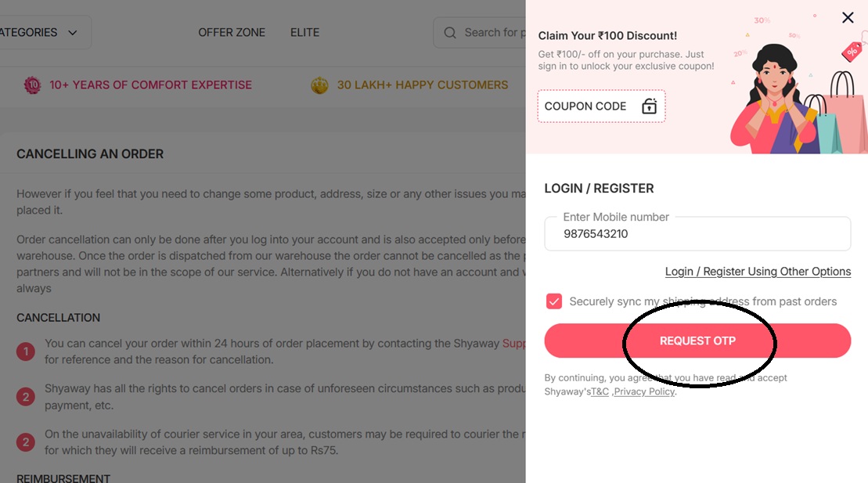Click the coupon lock icon
This screenshot has width=868, height=483.
649,106
